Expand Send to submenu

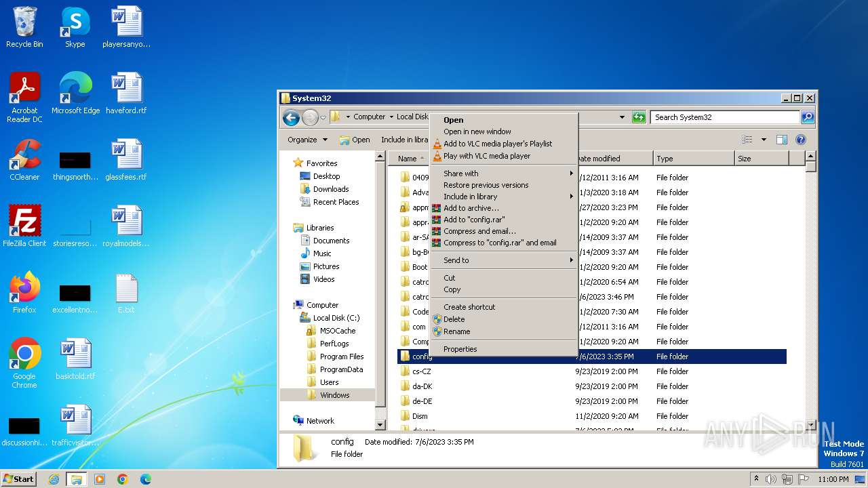503,260
